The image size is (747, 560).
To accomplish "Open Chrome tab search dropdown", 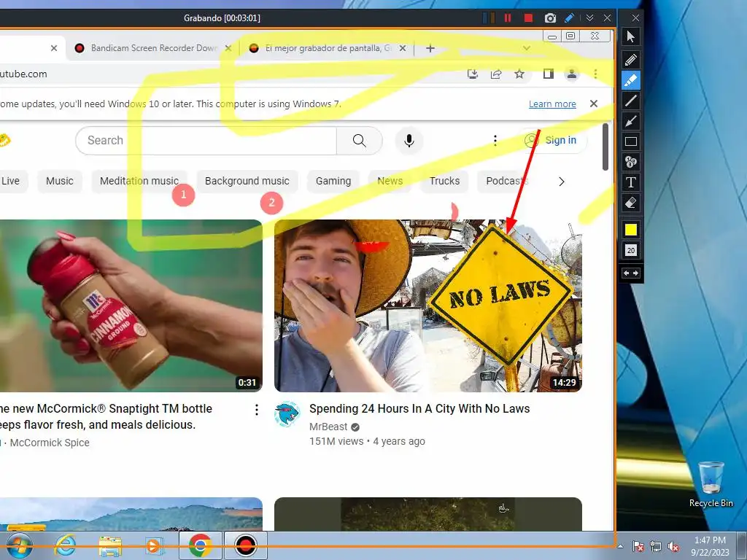I will point(527,48).
